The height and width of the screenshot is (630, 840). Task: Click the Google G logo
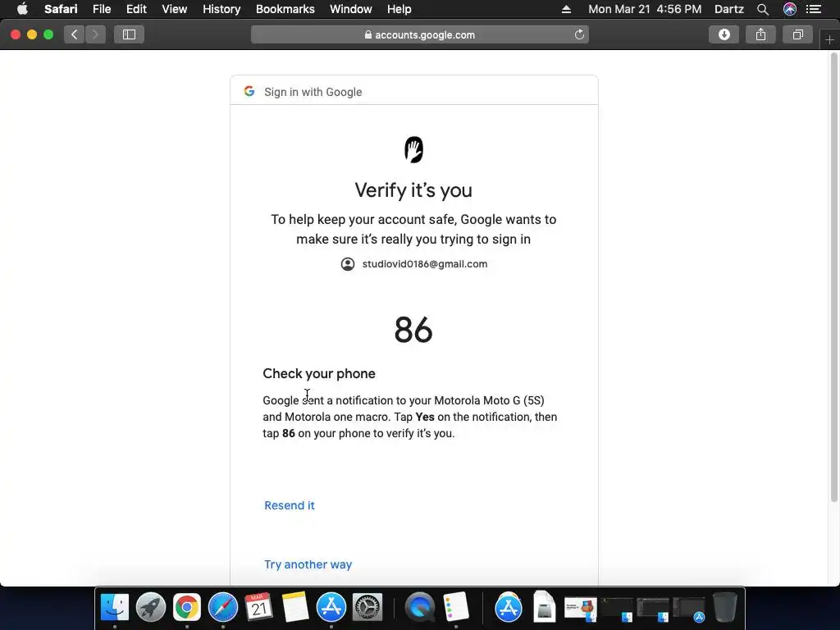coord(249,91)
